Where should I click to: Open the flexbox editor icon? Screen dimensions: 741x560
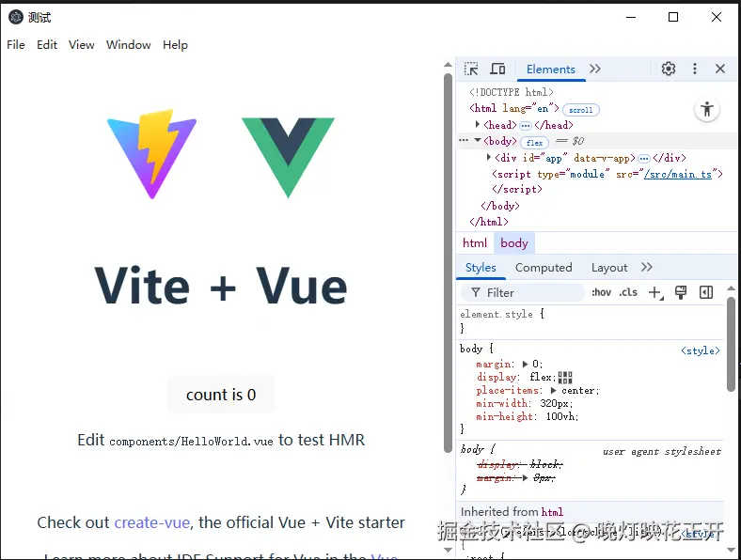[x=565, y=378]
